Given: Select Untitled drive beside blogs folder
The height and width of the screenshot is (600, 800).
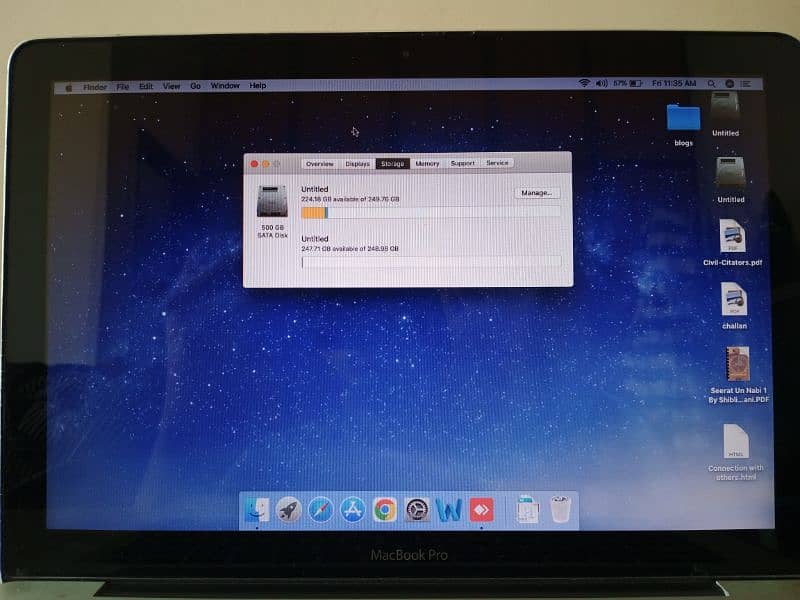Looking at the screenshot, I should tap(726, 108).
